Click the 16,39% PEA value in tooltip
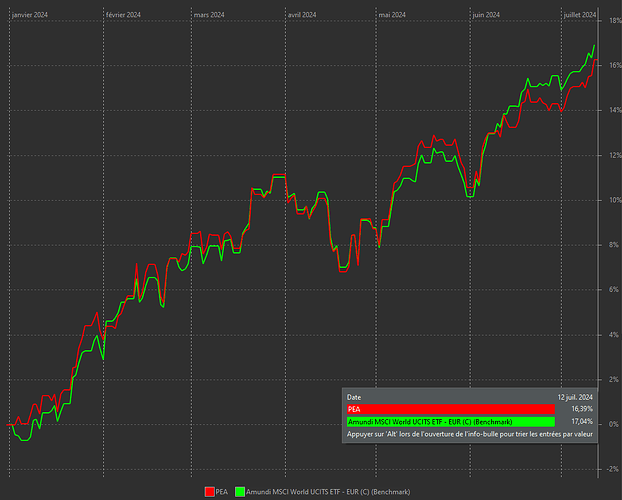Image resolution: width=622 pixels, height=500 pixels. pos(582,409)
